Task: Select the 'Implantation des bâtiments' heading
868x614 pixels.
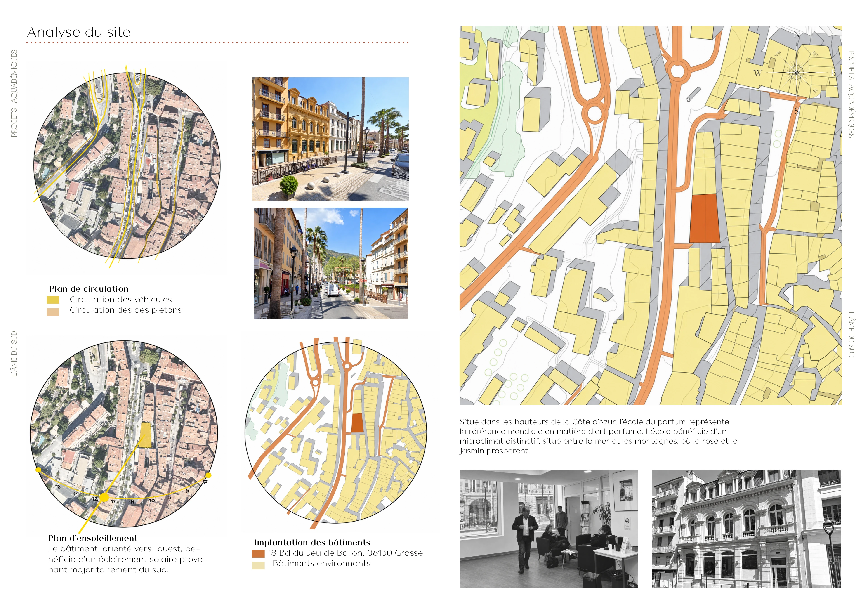Action: tap(312, 543)
